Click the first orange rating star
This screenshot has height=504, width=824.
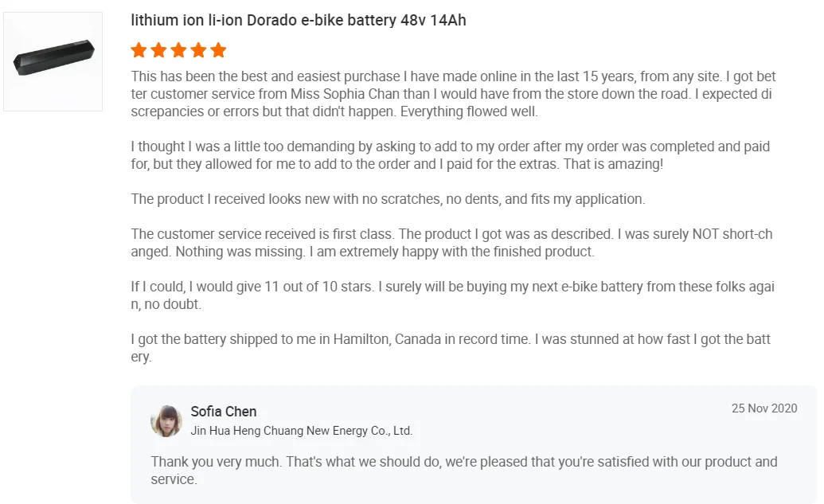pyautogui.click(x=139, y=51)
